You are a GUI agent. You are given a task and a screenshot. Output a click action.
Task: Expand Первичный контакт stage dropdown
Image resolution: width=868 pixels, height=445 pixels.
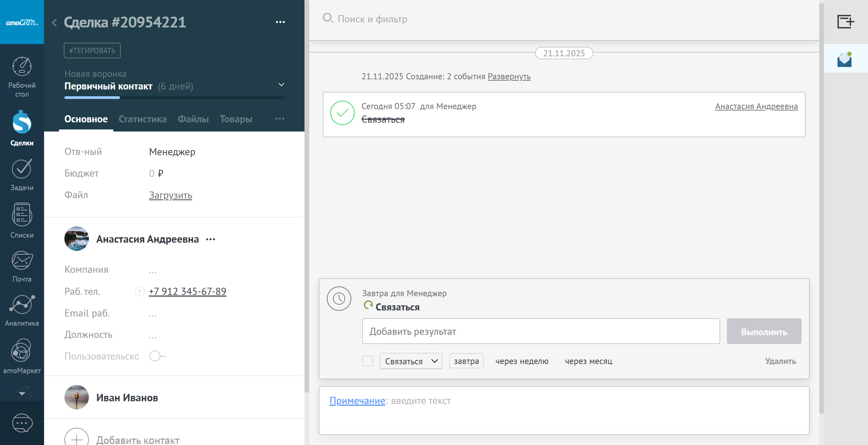click(x=281, y=84)
